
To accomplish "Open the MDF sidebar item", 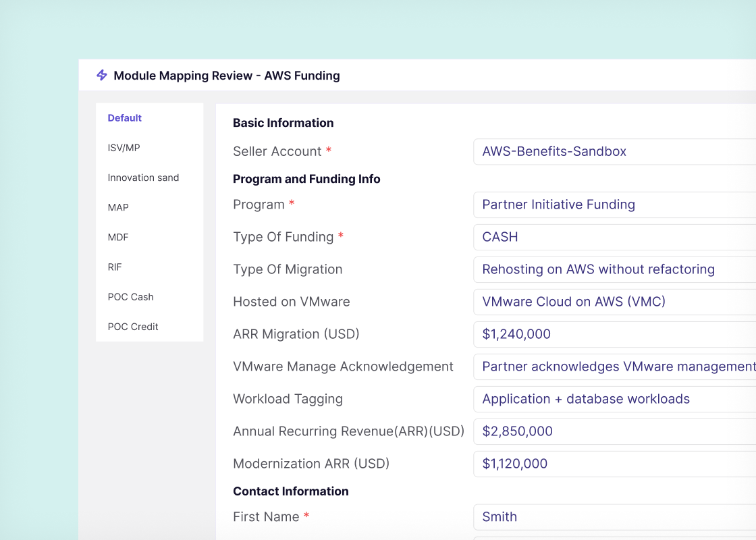I will click(118, 237).
